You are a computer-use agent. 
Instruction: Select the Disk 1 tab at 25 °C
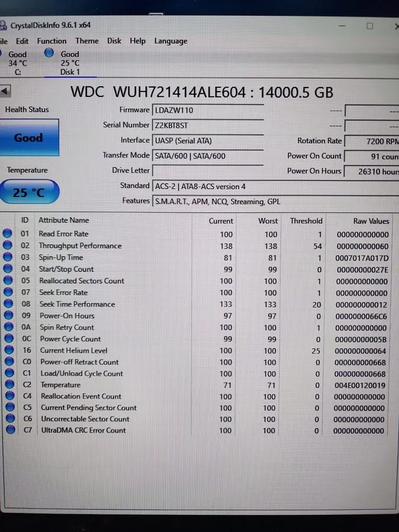click(70, 63)
